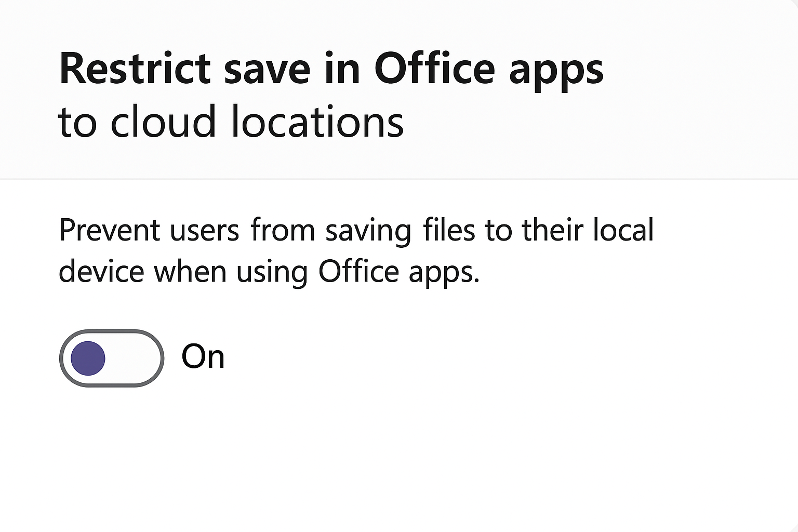The image size is (798, 532).
Task: Click the "On" label beside the toggle
Action: coord(203,357)
